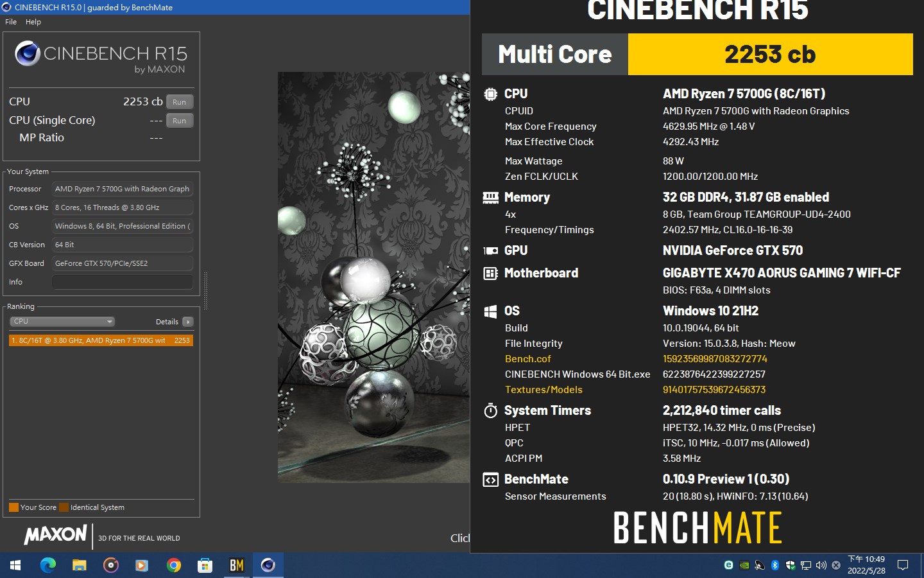This screenshot has width=924, height=578.
Task: Open File Explorer from the taskbar
Action: [x=79, y=565]
